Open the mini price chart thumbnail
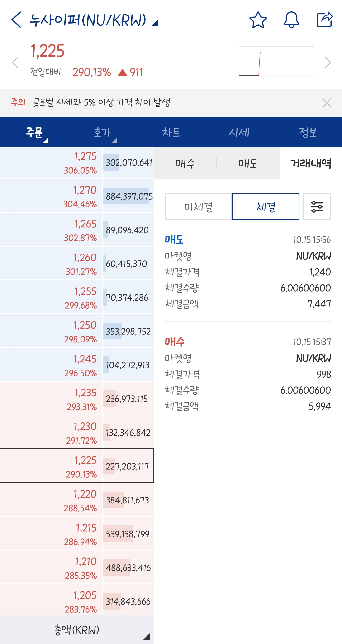This screenshot has width=342, height=644. pyautogui.click(x=277, y=62)
